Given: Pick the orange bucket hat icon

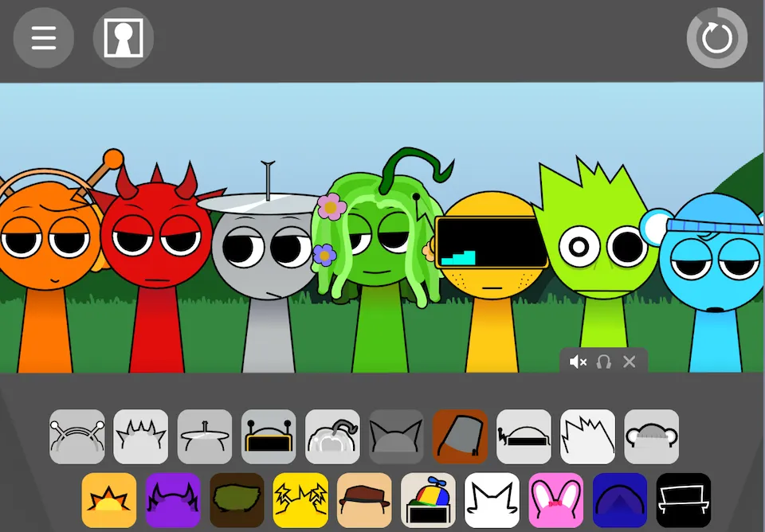Looking at the screenshot, I should click(460, 436).
